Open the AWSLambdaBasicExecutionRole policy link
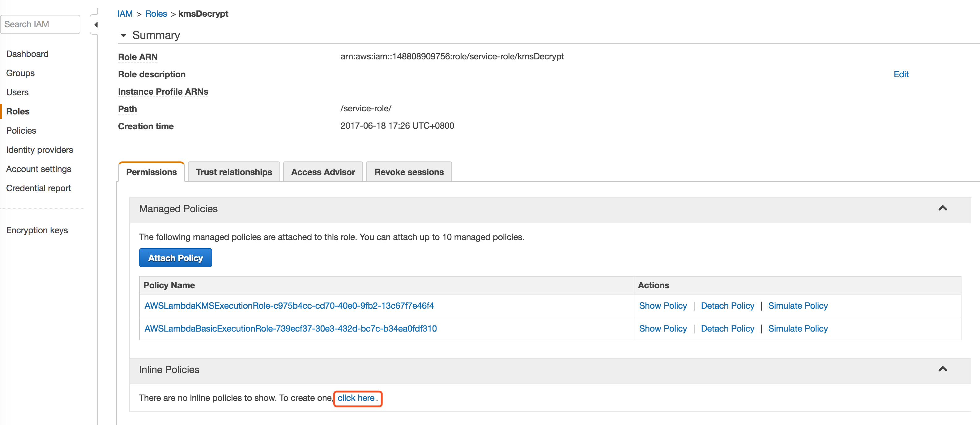The height and width of the screenshot is (425, 980). tap(291, 329)
